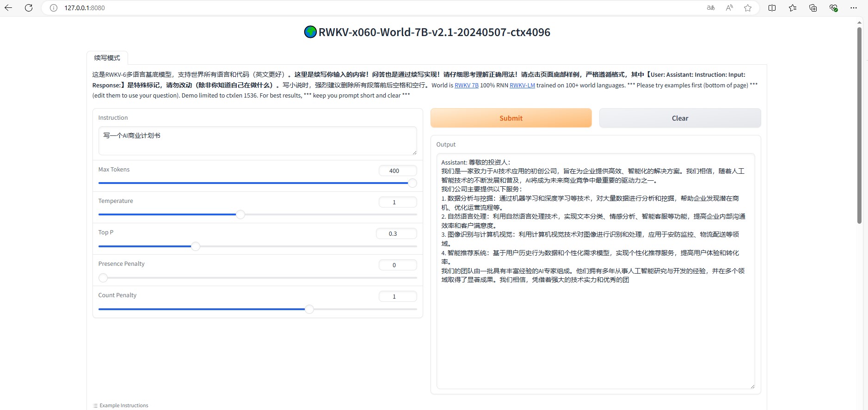The width and height of the screenshot is (868, 410).
Task: Click the address bar URL
Action: [85, 8]
